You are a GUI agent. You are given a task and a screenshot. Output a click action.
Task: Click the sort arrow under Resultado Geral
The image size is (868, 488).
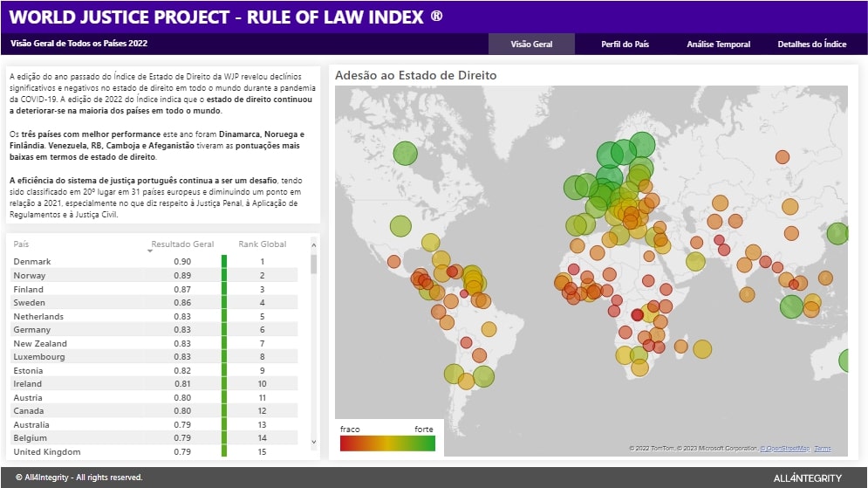click(x=150, y=251)
